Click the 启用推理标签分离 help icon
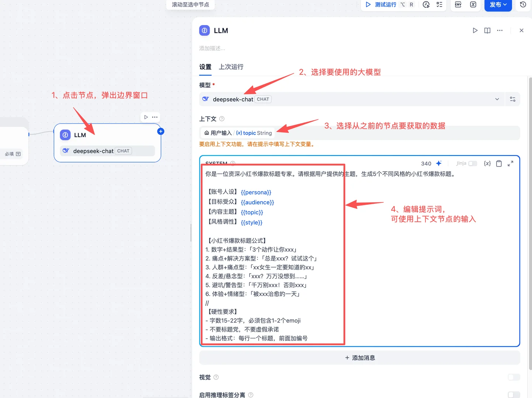Image resolution: width=532 pixels, height=398 pixels. point(251,395)
